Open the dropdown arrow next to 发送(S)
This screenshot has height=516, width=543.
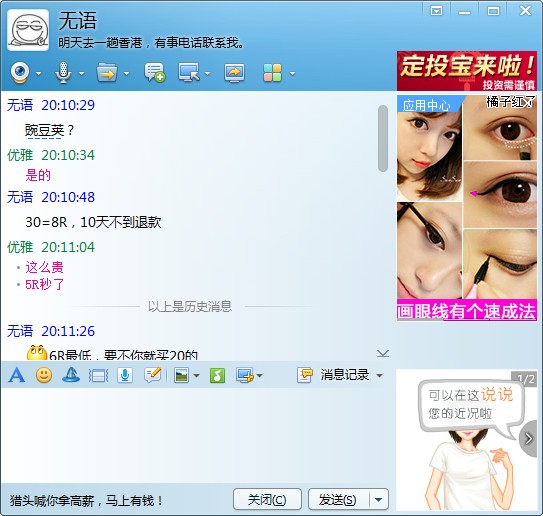pyautogui.click(x=379, y=499)
